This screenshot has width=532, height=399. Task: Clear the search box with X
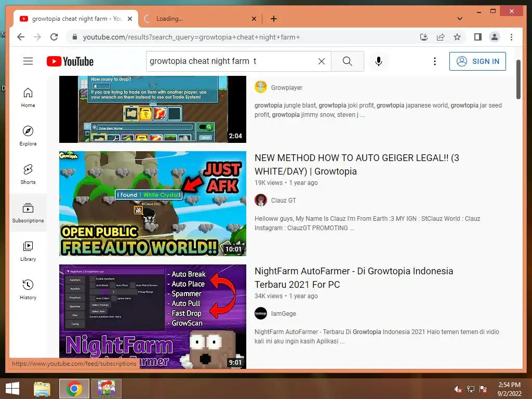[321, 61]
